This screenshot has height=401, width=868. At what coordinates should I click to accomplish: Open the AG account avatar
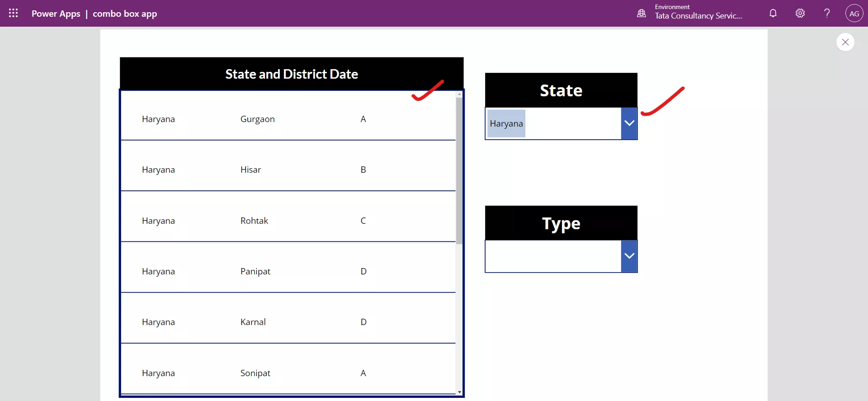[x=854, y=14]
